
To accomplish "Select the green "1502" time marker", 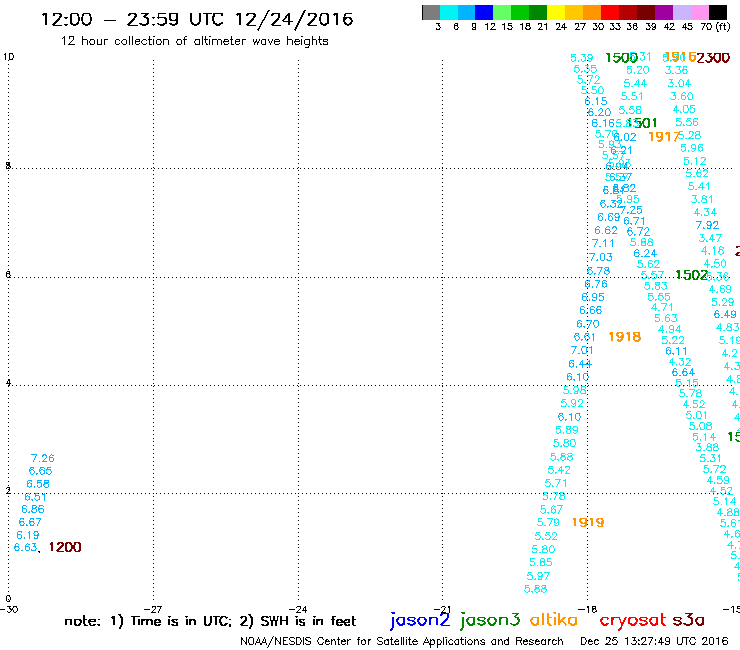I will (692, 275).
